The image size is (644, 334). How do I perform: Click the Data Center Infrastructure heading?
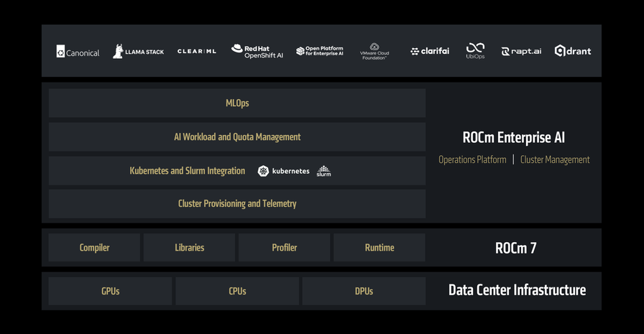coord(517,290)
